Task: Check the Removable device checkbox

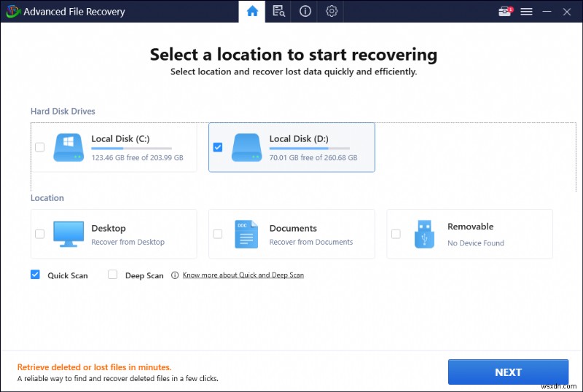Action: coord(396,234)
